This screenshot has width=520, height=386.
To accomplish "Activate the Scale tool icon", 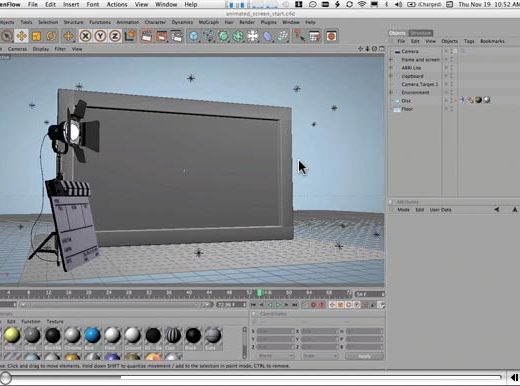I will (36, 36).
